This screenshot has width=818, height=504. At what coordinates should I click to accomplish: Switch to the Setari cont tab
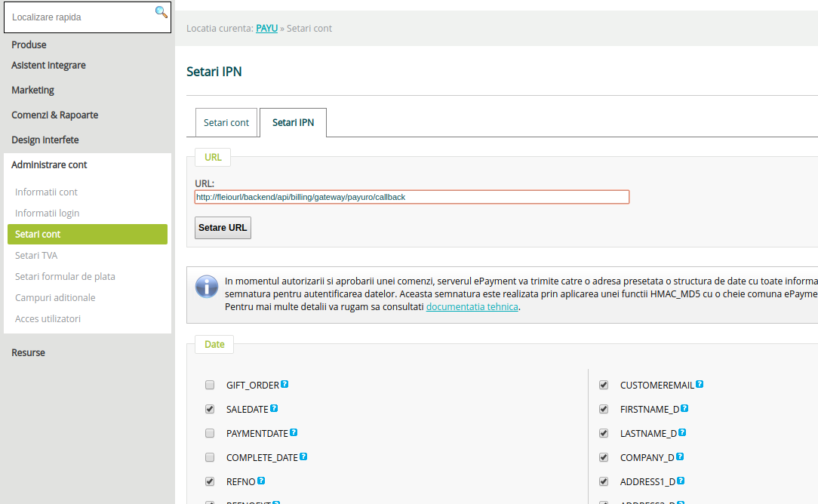coord(226,122)
